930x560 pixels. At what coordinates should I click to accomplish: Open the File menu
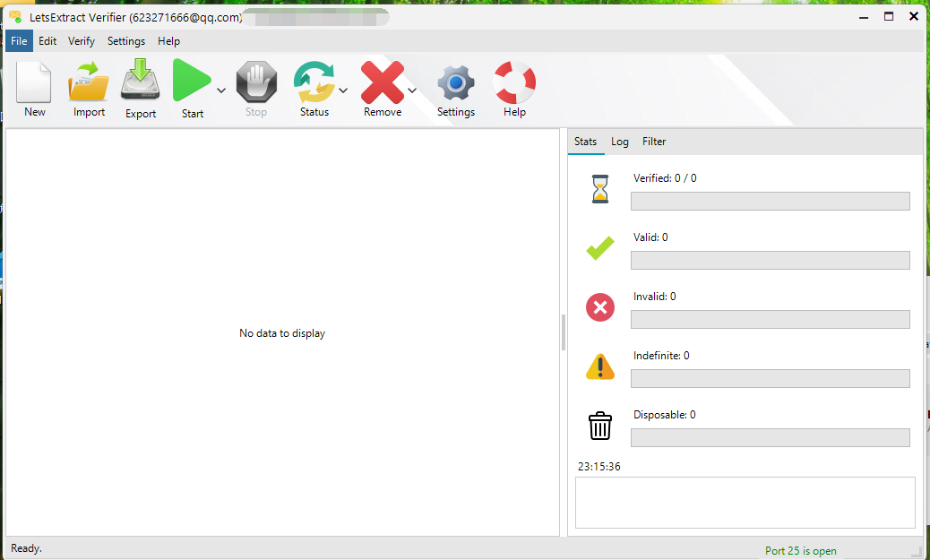[x=19, y=41]
